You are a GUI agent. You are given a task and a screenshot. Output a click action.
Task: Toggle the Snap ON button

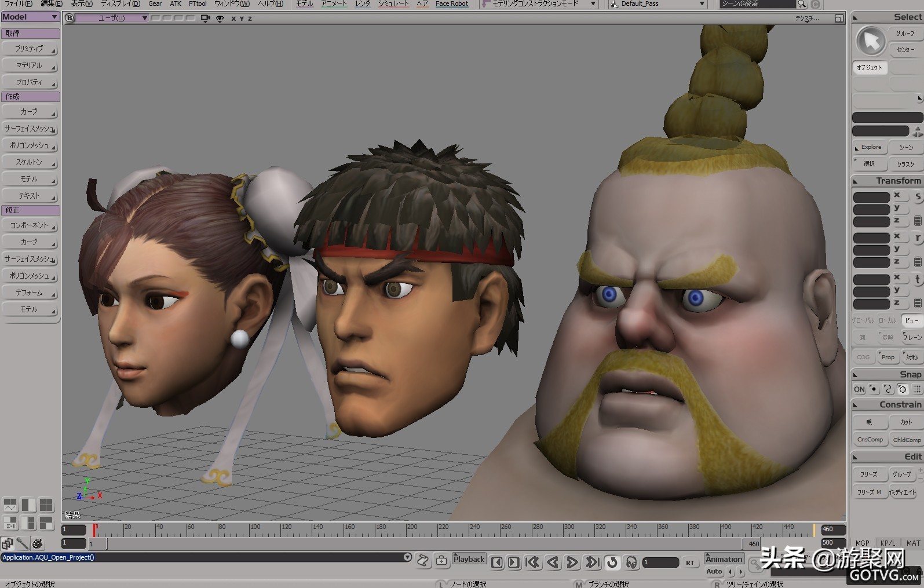pyautogui.click(x=859, y=389)
